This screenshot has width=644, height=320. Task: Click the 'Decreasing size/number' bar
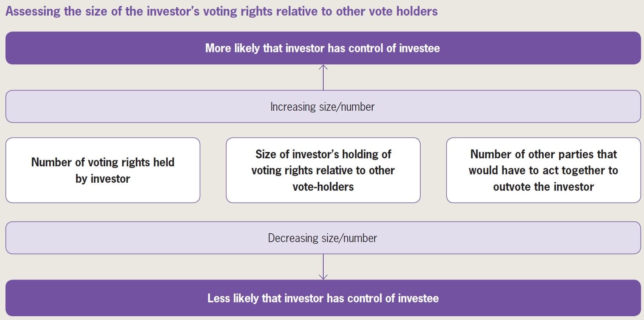coord(322,238)
